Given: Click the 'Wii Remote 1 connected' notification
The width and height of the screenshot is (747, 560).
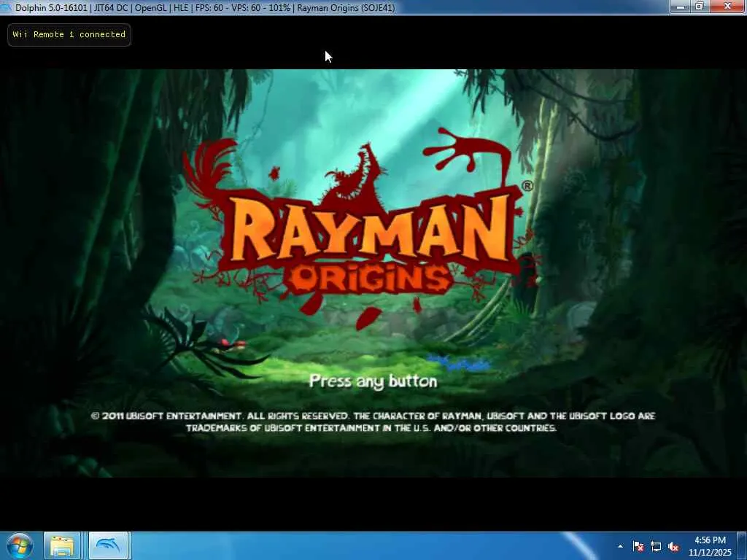Looking at the screenshot, I should click(69, 35).
